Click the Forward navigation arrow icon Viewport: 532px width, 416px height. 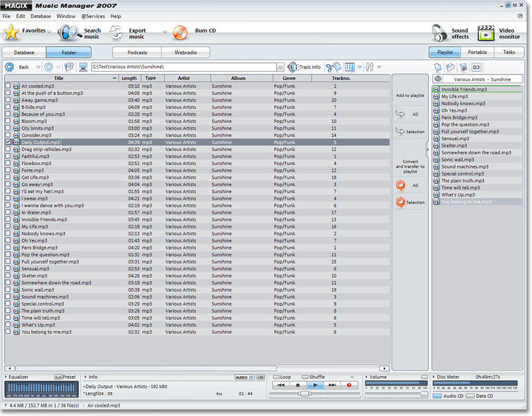[49, 67]
